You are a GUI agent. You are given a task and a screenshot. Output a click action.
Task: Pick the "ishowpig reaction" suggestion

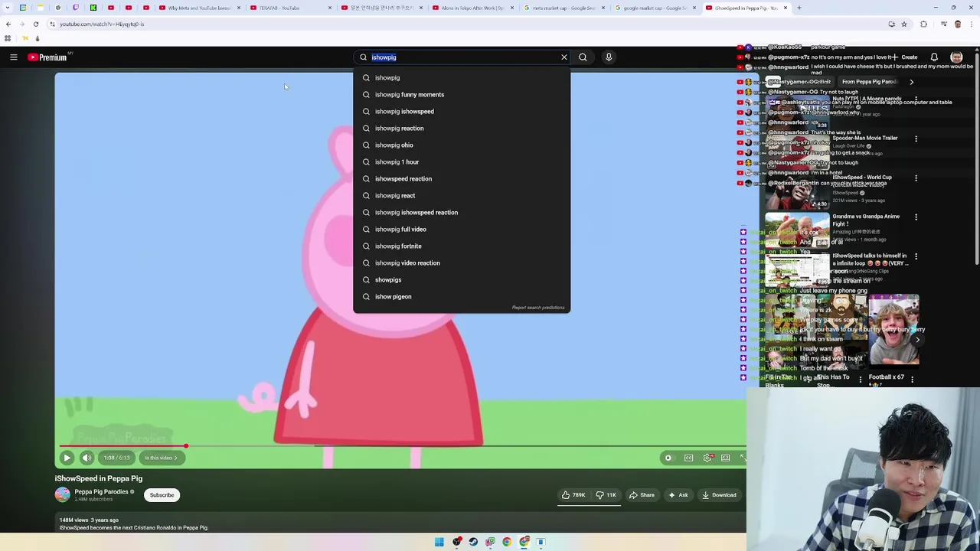click(462, 129)
